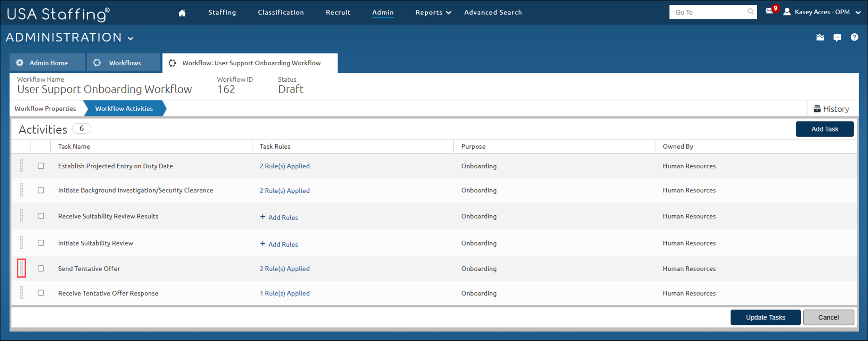868x341 pixels.
Task: Grab drag handle for Initiate Background Investigation row
Action: (x=21, y=190)
